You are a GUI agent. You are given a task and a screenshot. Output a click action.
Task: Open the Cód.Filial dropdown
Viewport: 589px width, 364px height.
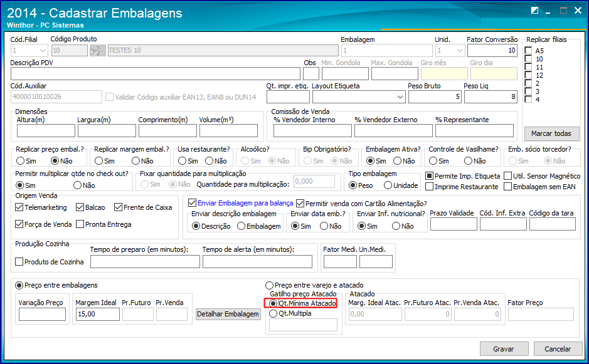[42, 50]
